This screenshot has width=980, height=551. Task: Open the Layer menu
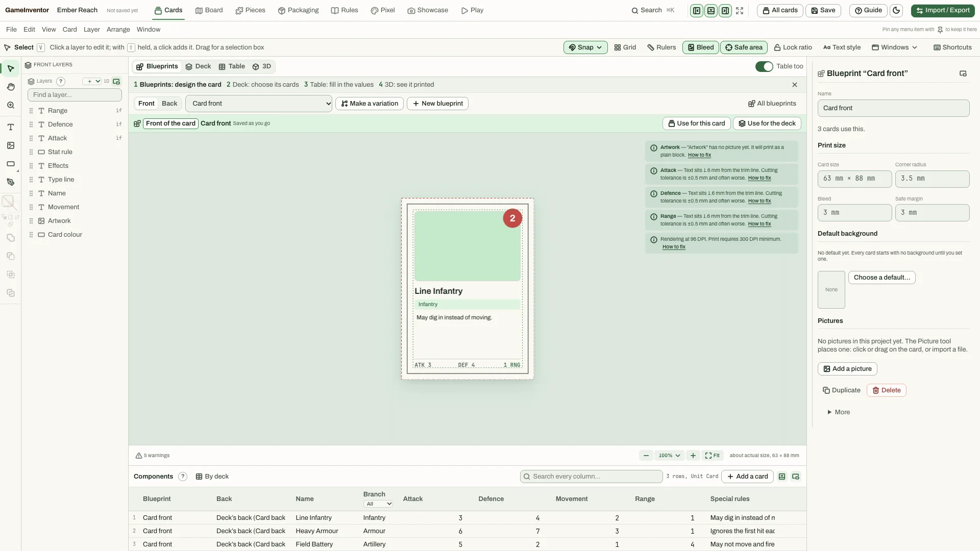tap(92, 30)
